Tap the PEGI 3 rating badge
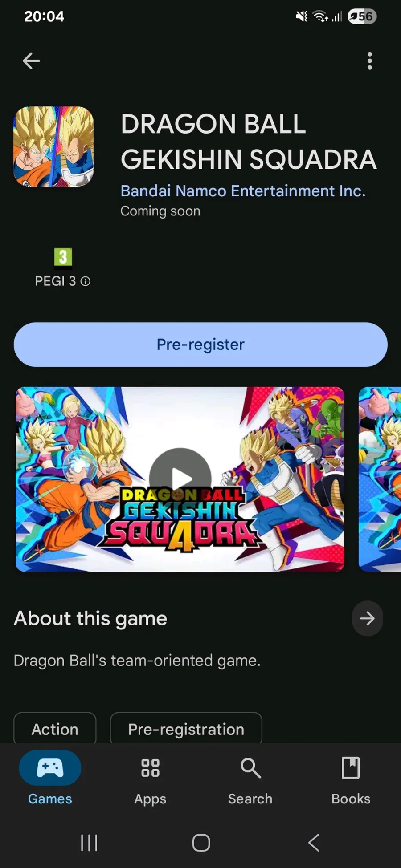The height and width of the screenshot is (868, 401). 63,258
